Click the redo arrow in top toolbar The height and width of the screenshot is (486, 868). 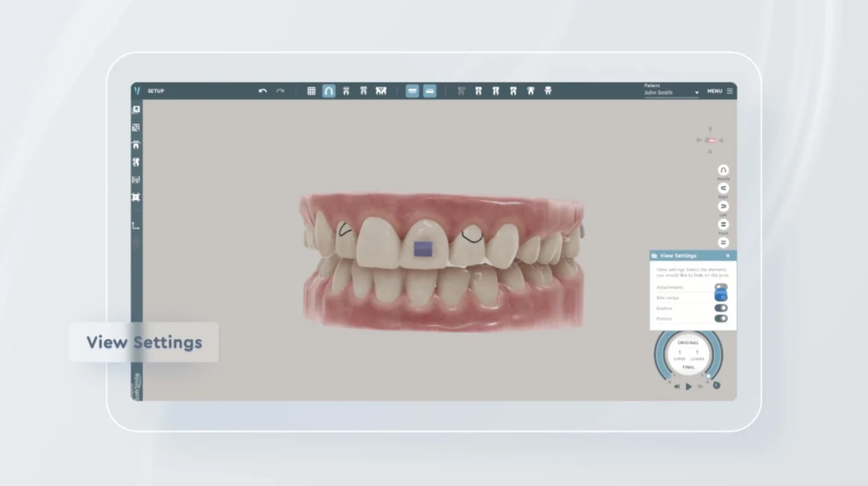[x=280, y=91]
